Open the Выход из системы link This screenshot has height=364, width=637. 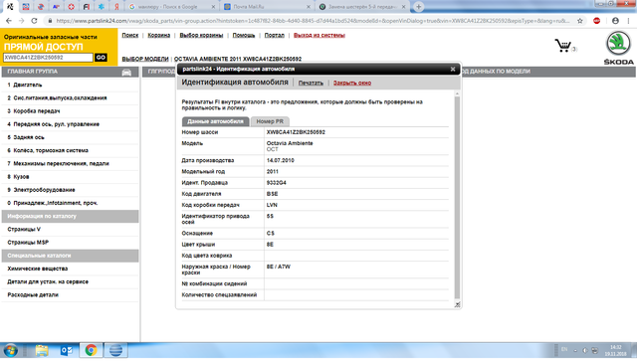tap(319, 35)
